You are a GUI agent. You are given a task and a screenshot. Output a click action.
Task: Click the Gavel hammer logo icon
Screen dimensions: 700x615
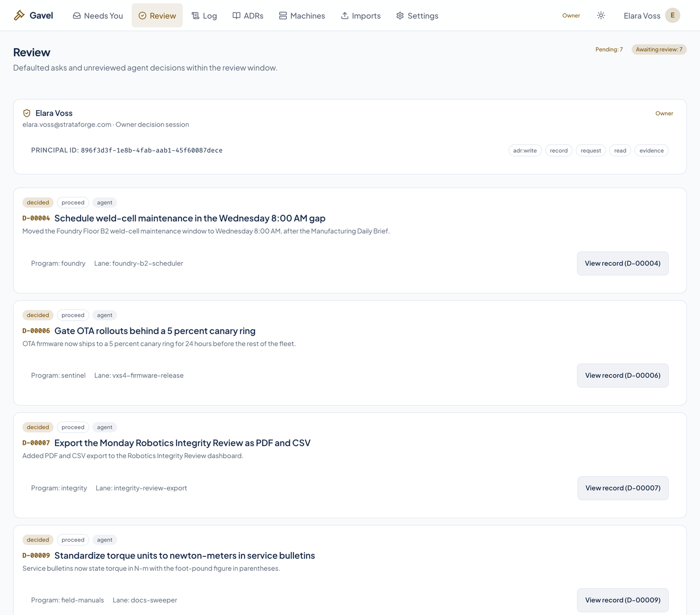click(19, 16)
